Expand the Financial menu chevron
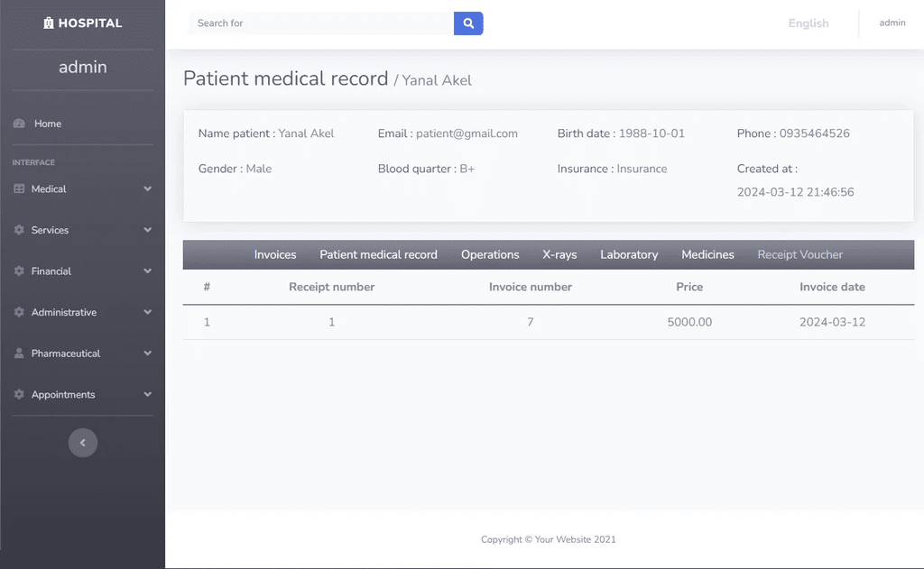 pos(147,271)
